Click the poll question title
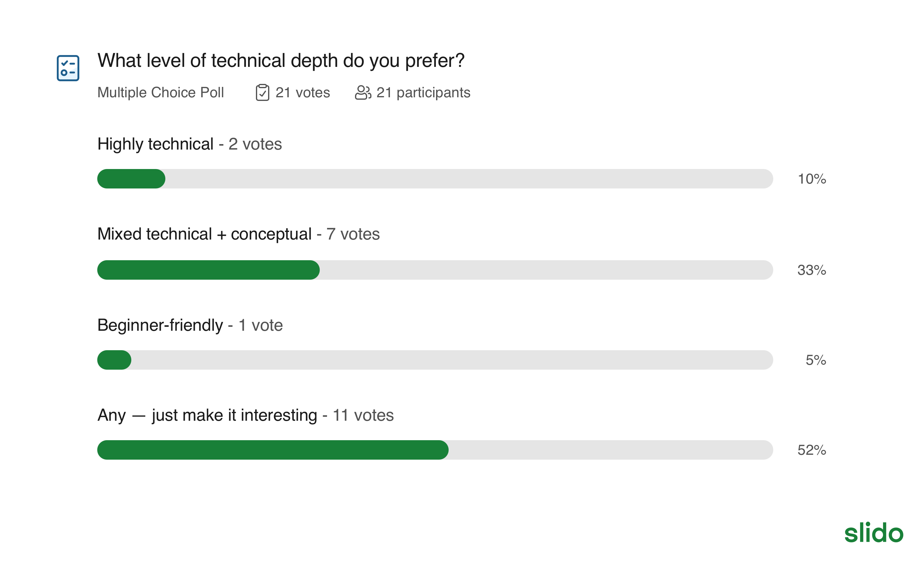924x563 pixels. [281, 61]
